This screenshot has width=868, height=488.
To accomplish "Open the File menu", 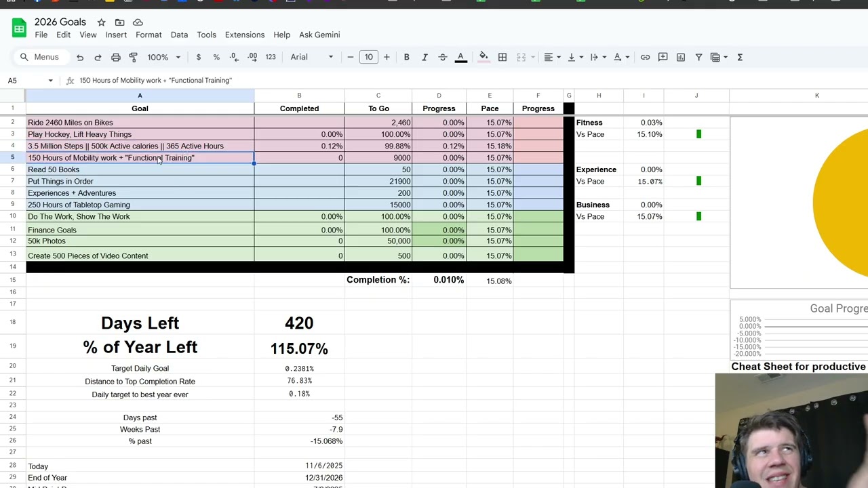I will point(41,35).
